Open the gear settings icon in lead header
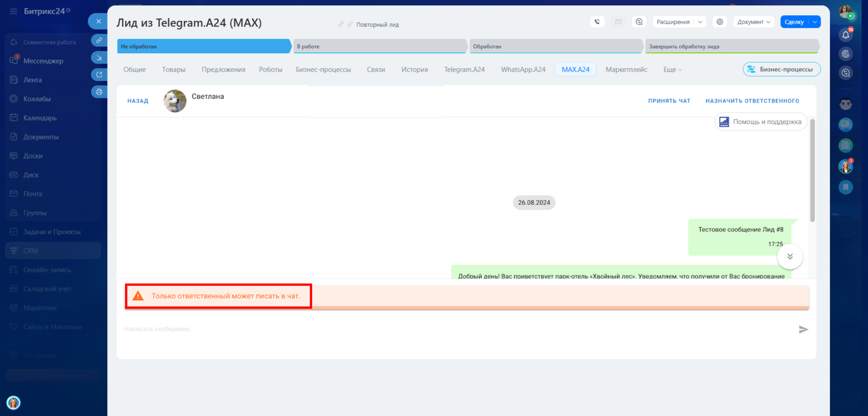 coord(720,22)
